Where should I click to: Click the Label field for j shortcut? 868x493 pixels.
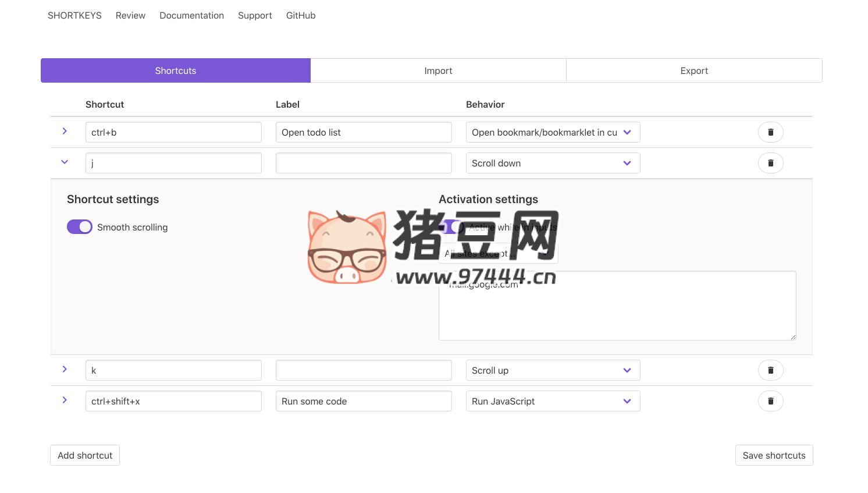(x=364, y=163)
